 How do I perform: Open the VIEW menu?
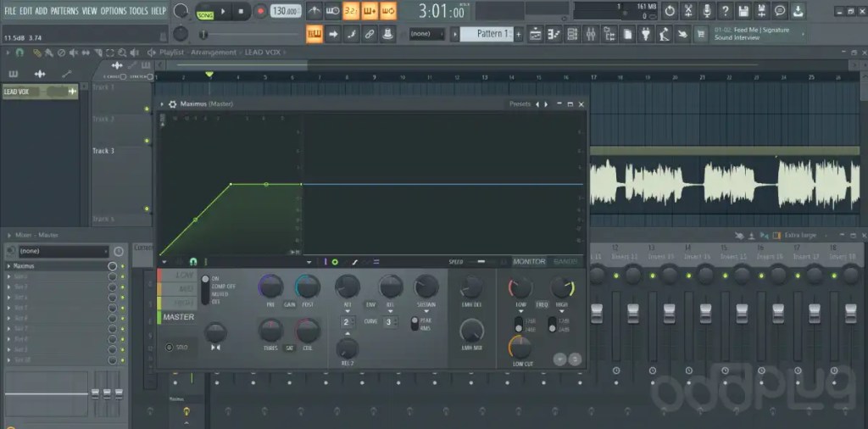pyautogui.click(x=90, y=11)
